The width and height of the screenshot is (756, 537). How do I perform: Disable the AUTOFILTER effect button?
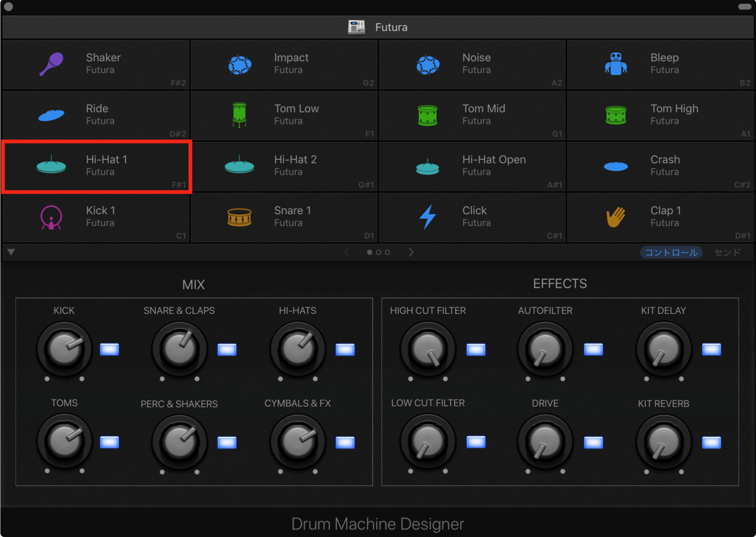coord(593,349)
